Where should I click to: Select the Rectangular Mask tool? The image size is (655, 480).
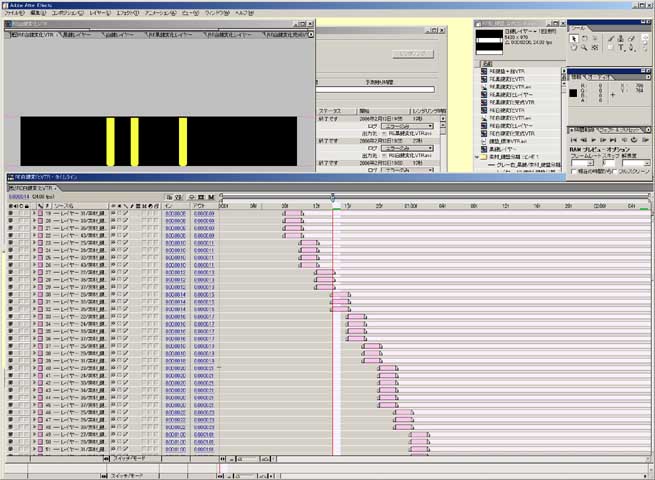click(610, 47)
